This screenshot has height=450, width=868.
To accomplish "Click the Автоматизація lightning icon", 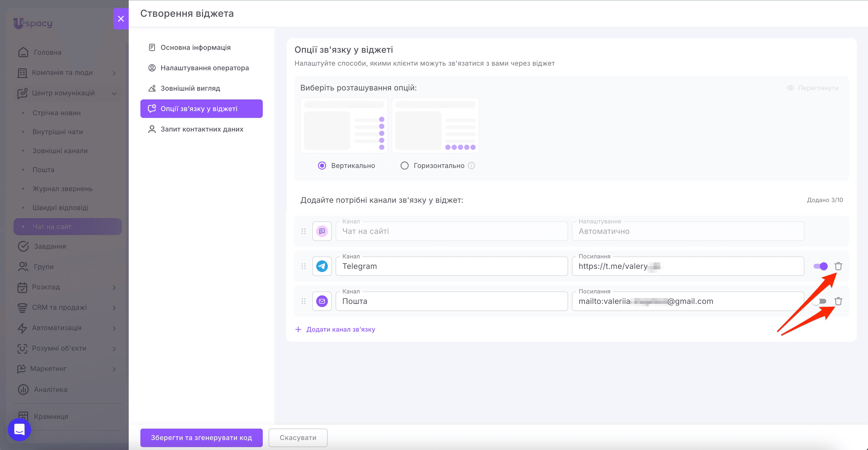I will pyautogui.click(x=22, y=328).
